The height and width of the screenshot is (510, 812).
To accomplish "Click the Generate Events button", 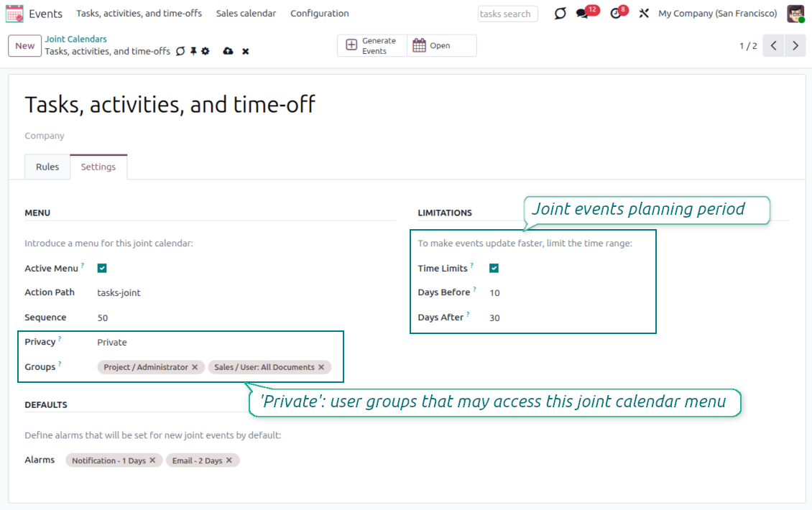I will [372, 45].
